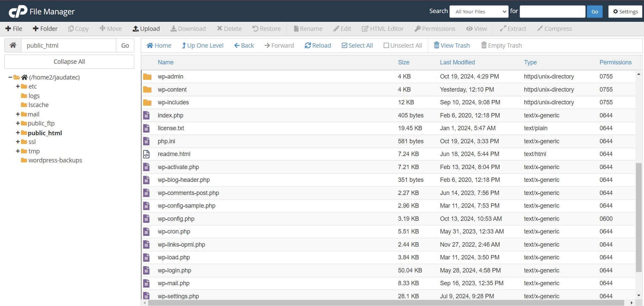Create a new file with +File
Screen dimensions: 644x306
coord(14,29)
